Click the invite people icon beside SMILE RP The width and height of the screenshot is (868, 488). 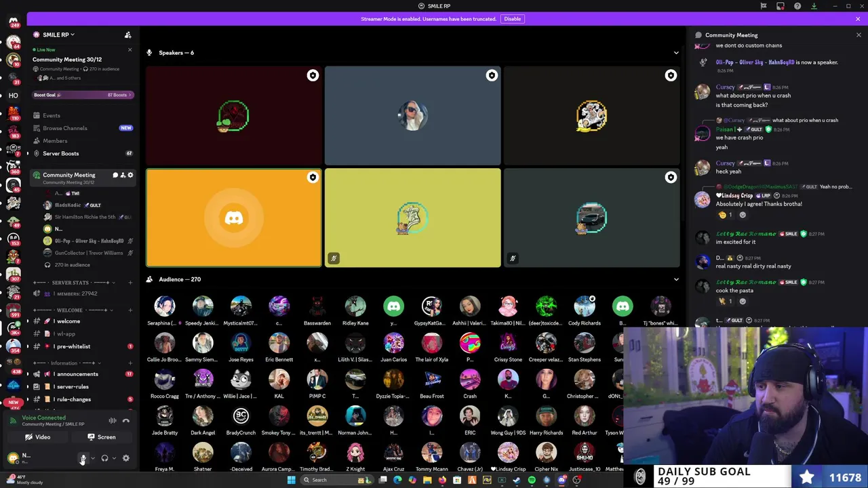click(x=127, y=35)
